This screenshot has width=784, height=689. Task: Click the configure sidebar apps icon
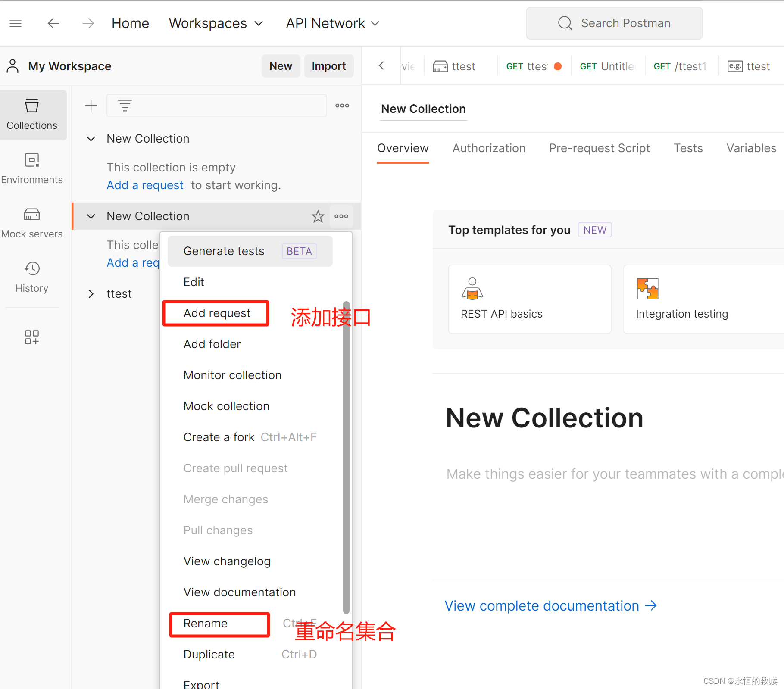(x=32, y=337)
